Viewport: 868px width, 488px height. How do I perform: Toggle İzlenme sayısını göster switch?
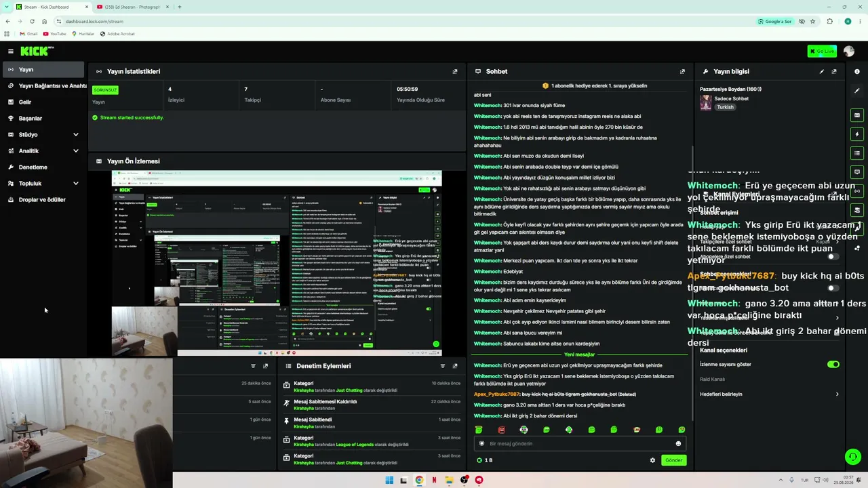click(833, 364)
